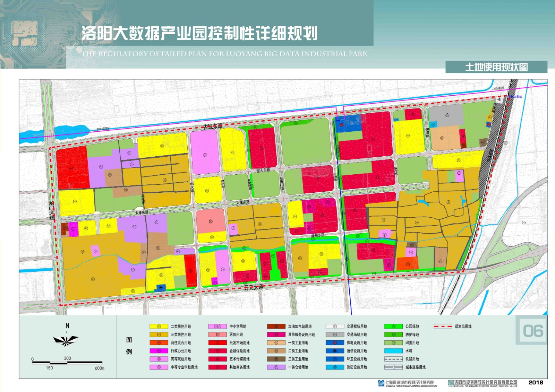Click the 规划范围线 red dashed symbol

coord(443,326)
